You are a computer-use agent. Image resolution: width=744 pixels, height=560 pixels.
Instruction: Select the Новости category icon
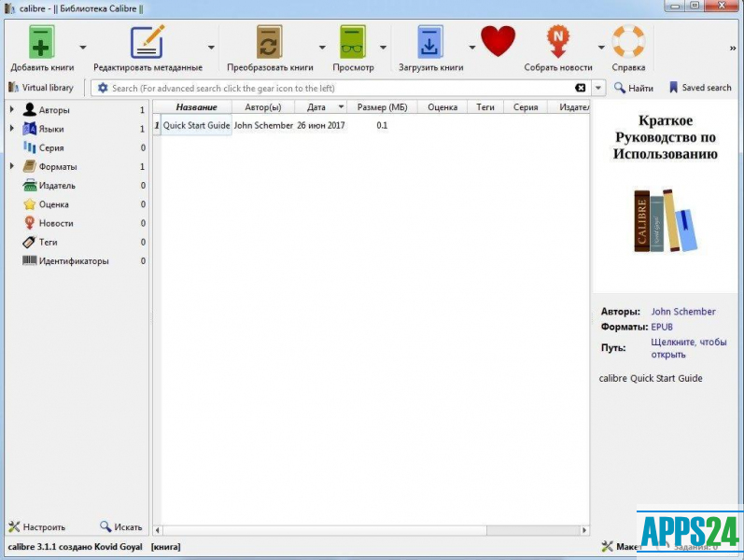[x=30, y=222]
